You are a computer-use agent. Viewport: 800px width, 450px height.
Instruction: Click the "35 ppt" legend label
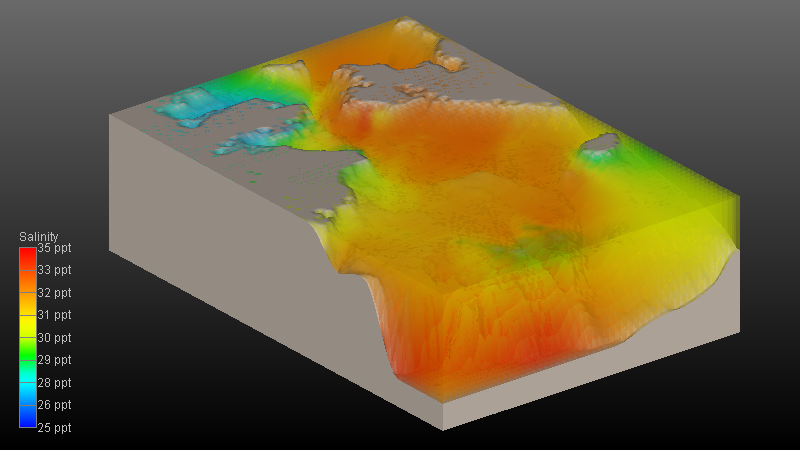click(x=55, y=248)
